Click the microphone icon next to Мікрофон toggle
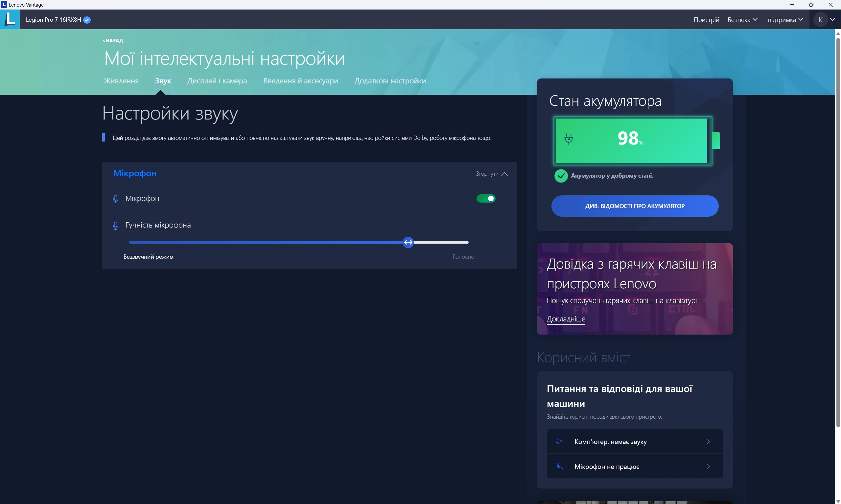841x504 pixels. (x=116, y=199)
